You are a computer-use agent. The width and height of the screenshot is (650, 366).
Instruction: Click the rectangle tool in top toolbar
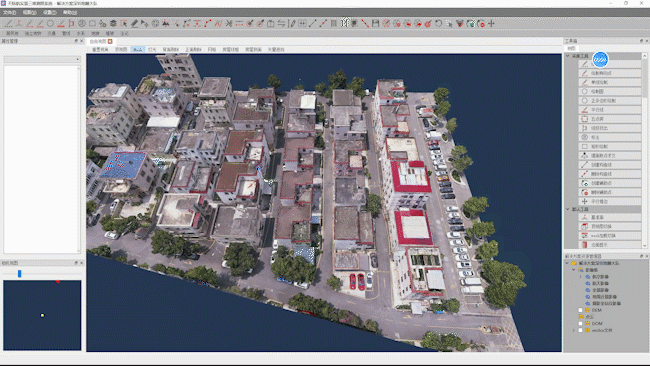click(x=92, y=24)
